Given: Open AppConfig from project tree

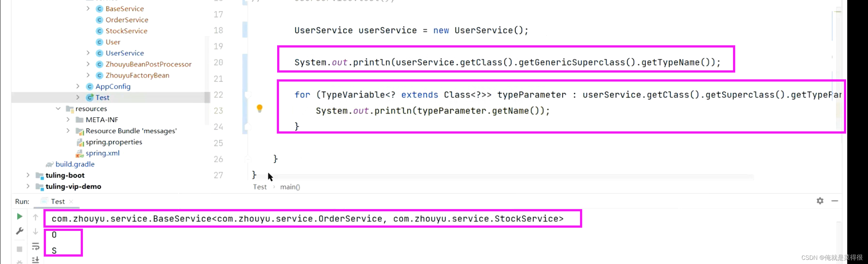Looking at the screenshot, I should [x=113, y=86].
